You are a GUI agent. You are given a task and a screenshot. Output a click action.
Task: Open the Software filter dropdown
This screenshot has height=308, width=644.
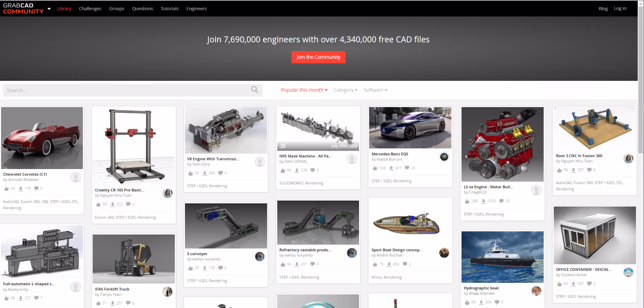(x=375, y=90)
